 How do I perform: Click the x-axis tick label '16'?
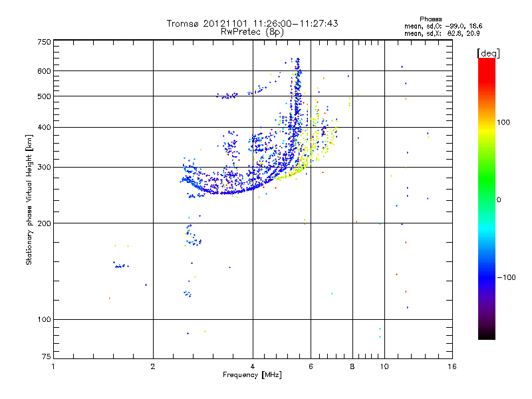[452, 366]
